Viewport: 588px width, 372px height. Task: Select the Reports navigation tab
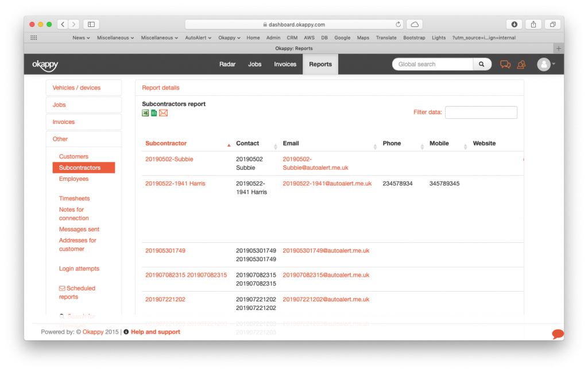[320, 64]
